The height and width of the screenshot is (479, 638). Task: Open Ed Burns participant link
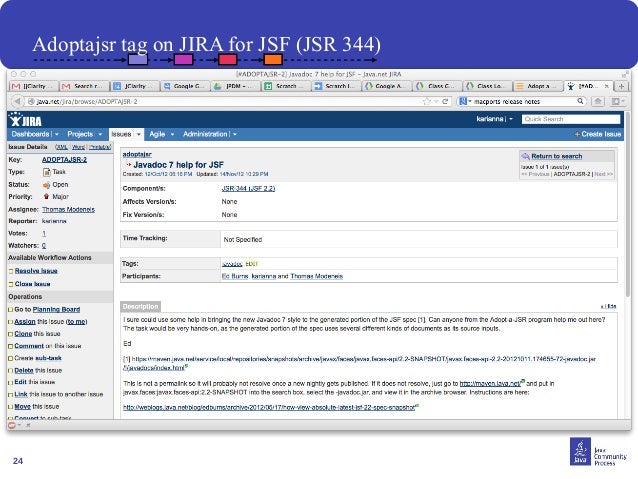235,276
